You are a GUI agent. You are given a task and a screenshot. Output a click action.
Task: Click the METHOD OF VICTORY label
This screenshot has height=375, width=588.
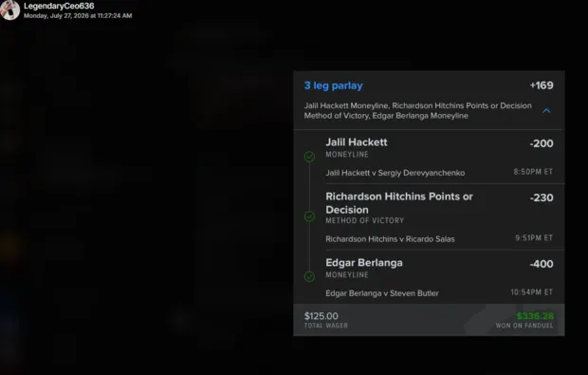coord(364,220)
